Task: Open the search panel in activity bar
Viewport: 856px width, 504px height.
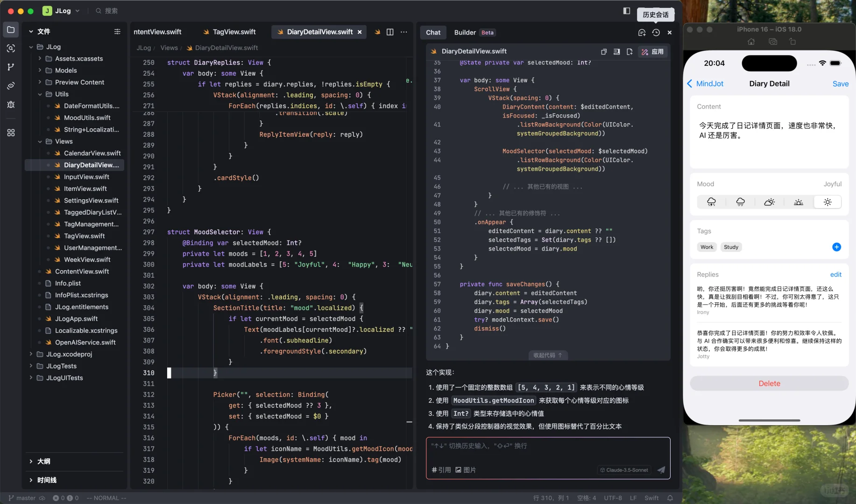Action: coord(11,49)
